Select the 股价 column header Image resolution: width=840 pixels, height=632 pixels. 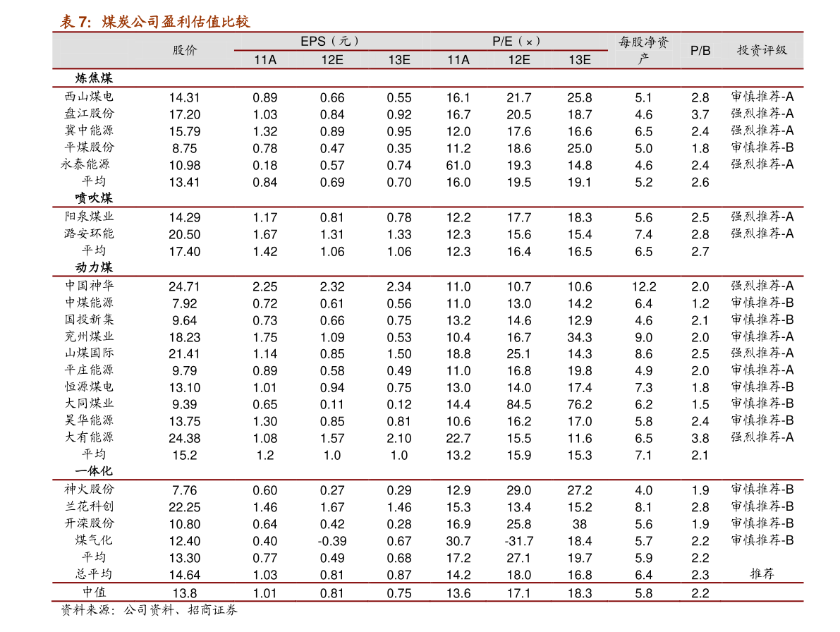(x=185, y=50)
